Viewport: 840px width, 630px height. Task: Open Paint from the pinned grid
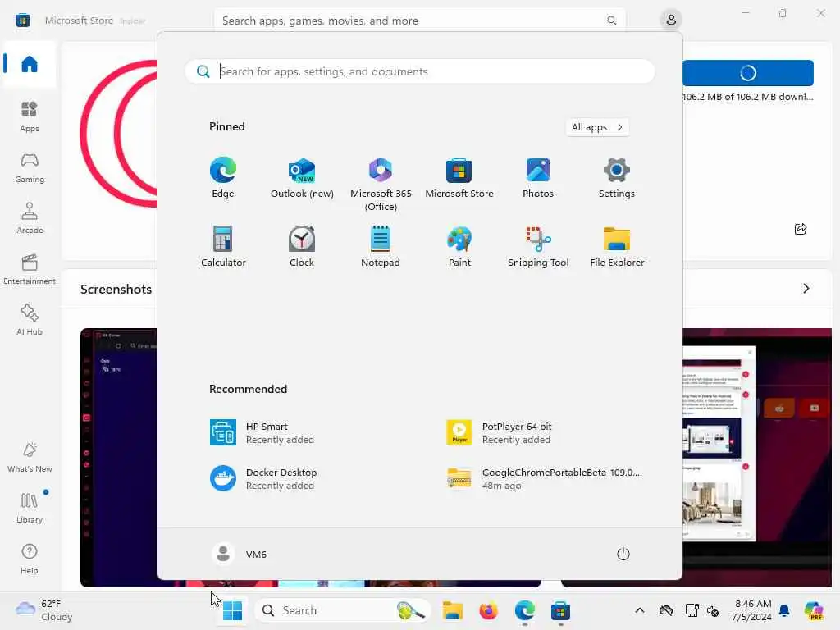459,247
